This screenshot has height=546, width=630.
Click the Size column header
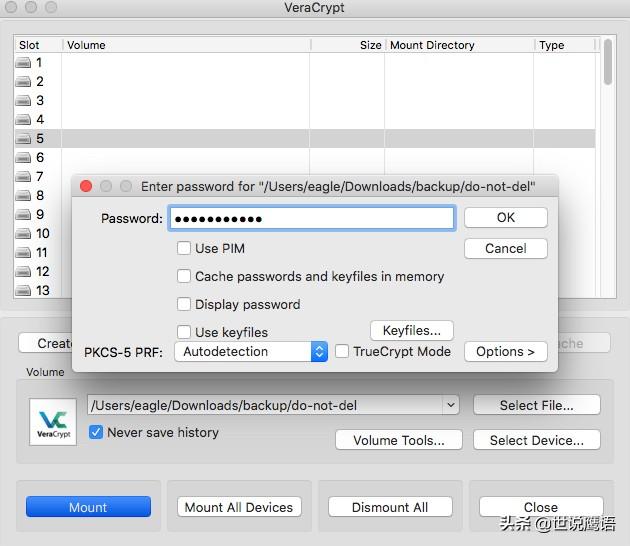(370, 45)
